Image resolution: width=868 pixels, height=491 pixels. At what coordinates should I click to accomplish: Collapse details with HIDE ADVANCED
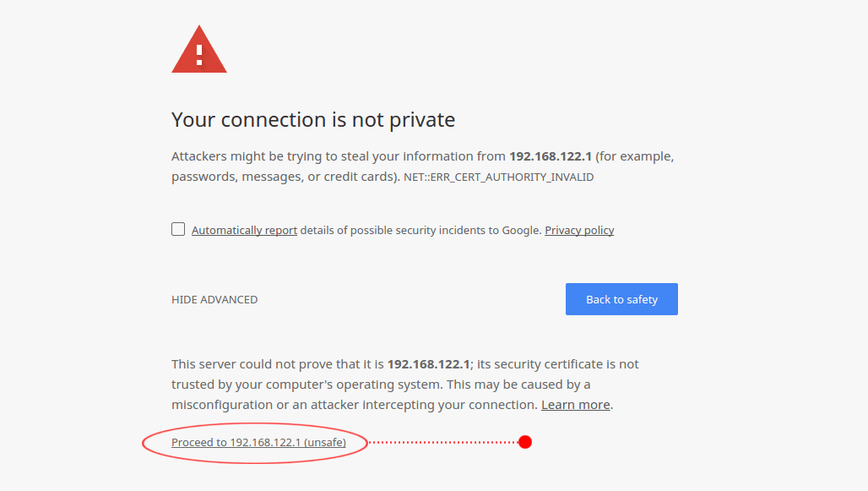click(x=214, y=300)
